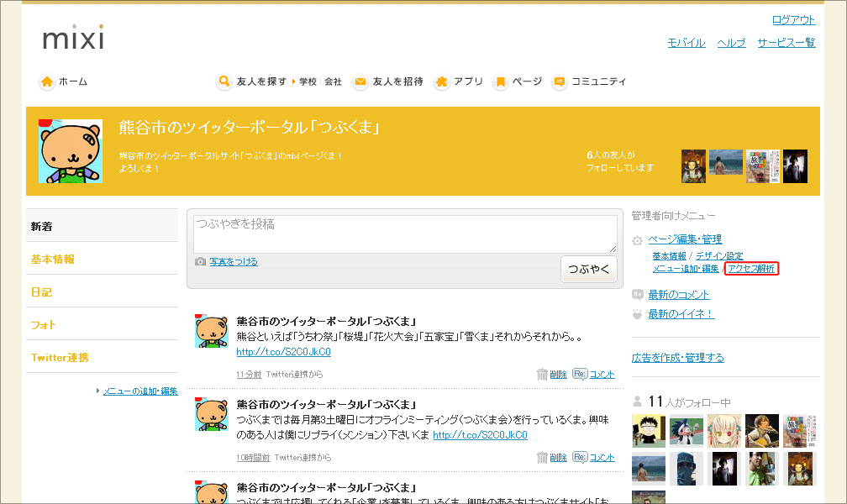The width and height of the screenshot is (847, 504).
Task: Click blonde anime girl avatar in follower grid
Action: (x=724, y=431)
